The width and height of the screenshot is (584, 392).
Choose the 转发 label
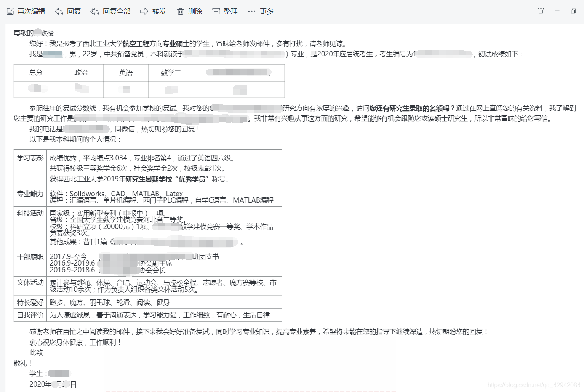tap(159, 11)
